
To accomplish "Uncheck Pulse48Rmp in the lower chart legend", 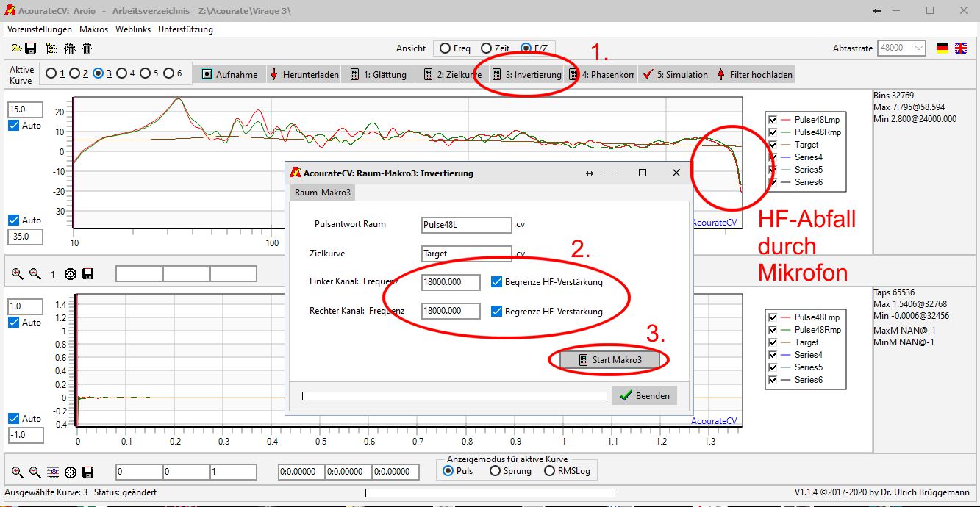I will (x=772, y=330).
